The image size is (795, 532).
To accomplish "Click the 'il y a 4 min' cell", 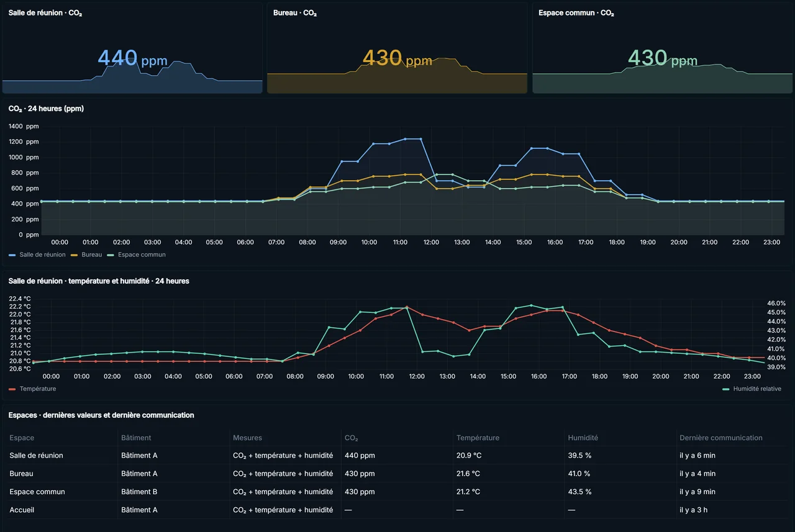I will pyautogui.click(x=697, y=474).
